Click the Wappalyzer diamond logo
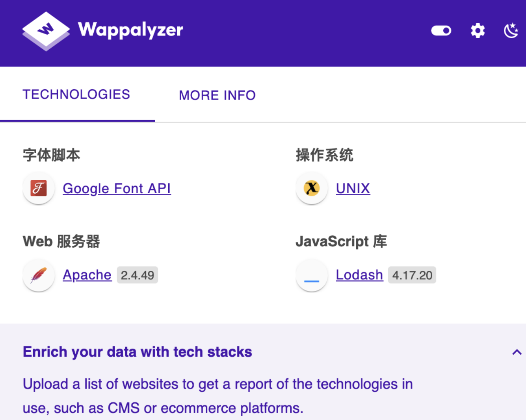 (x=46, y=31)
